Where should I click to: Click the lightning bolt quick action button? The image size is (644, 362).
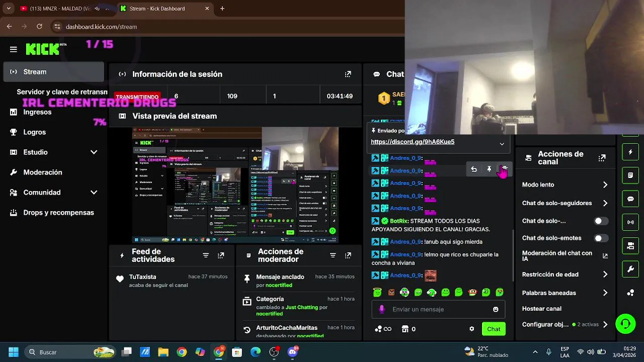(x=630, y=152)
